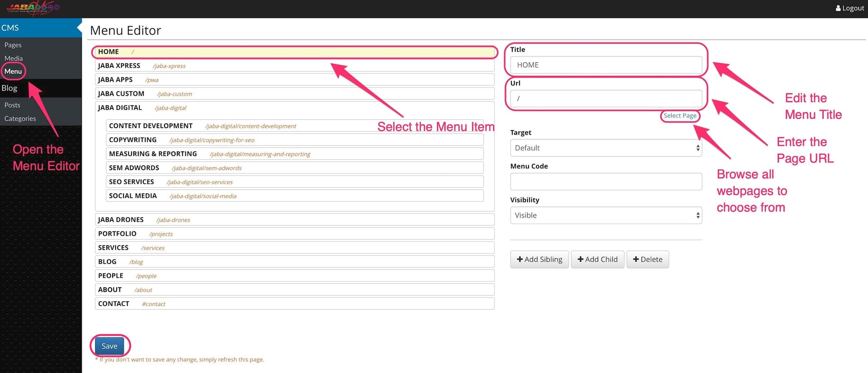The height and width of the screenshot is (373, 868).
Task: Open Menu in the CMS sidebar
Action: pos(13,71)
